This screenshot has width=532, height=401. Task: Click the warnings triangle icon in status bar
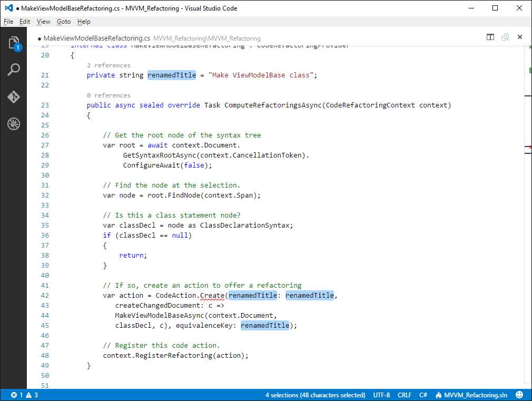(x=29, y=395)
